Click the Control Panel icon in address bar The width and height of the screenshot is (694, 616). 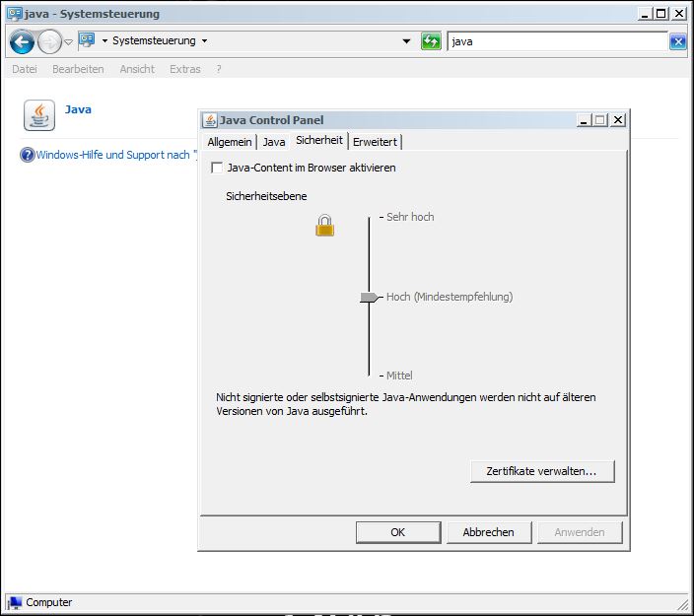87,40
